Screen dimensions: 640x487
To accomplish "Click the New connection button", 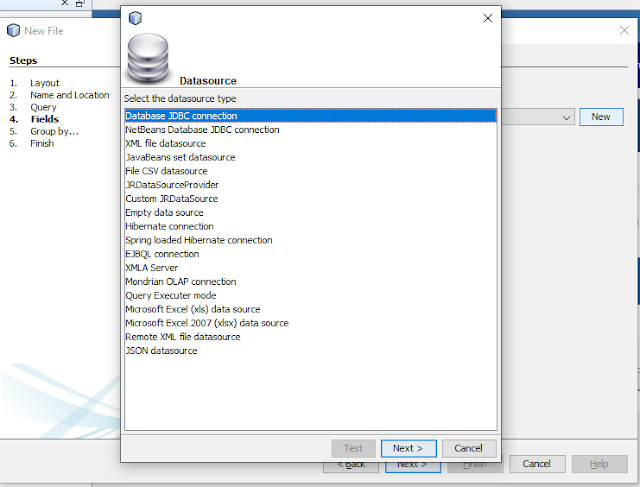I will [x=601, y=117].
